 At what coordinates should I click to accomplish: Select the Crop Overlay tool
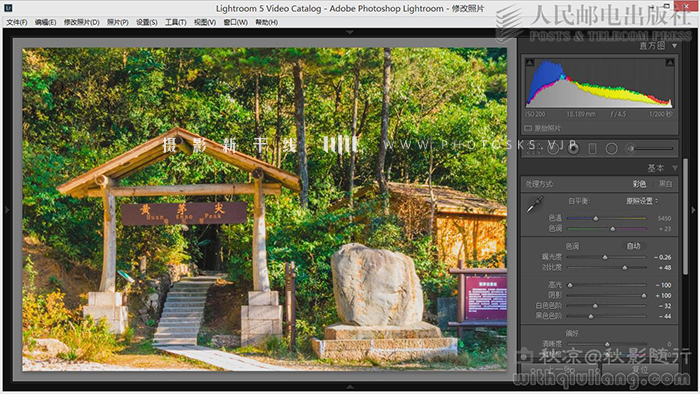point(533,149)
